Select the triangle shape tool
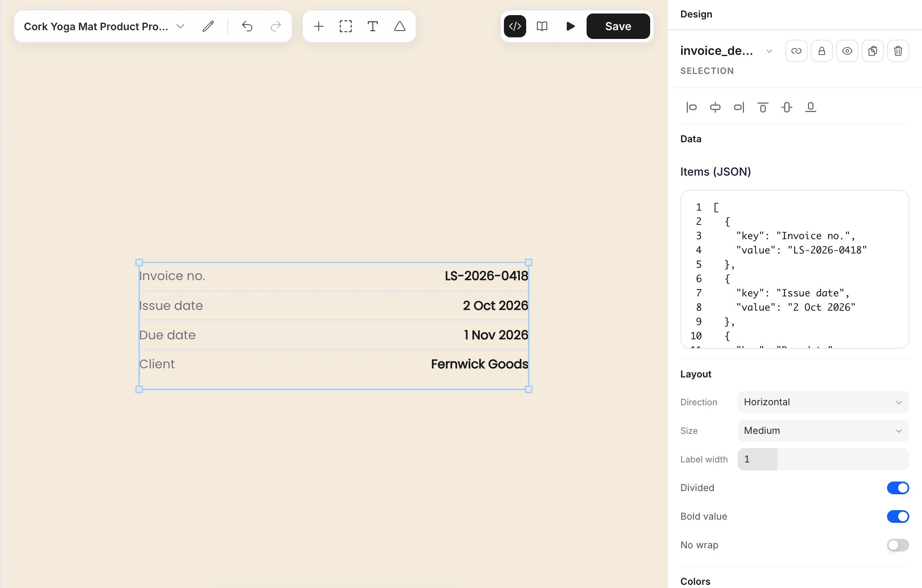Screen dimensions: 922x588 click(400, 27)
